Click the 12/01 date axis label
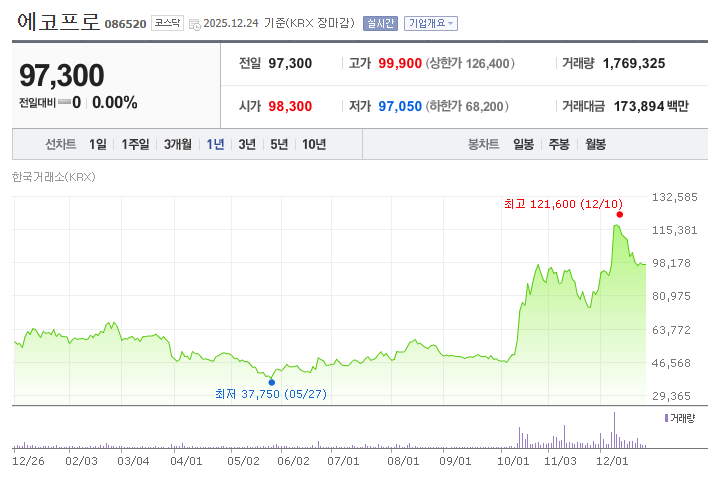 [612, 461]
